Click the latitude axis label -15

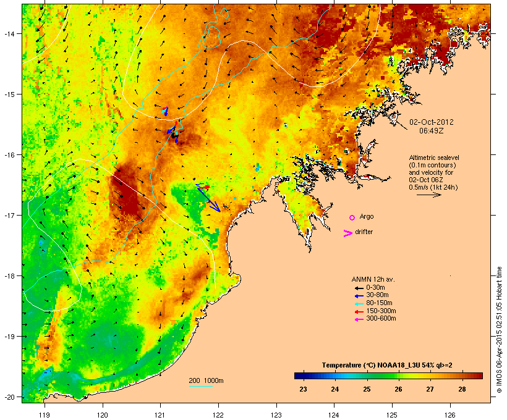(9, 94)
